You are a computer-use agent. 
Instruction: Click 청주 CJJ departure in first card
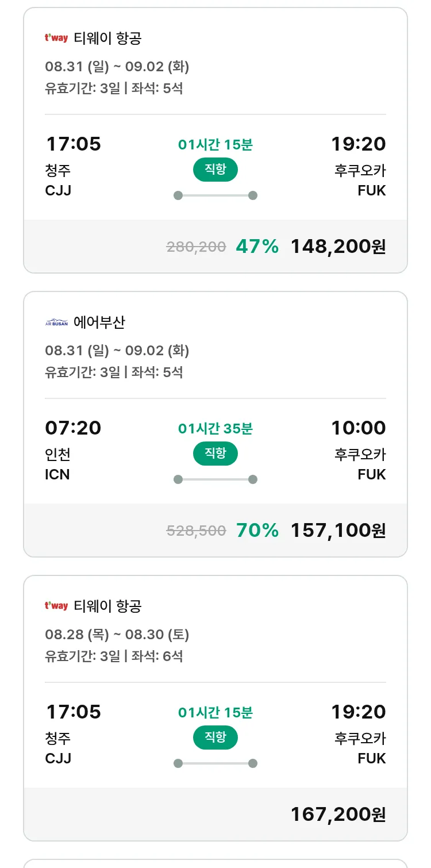[x=58, y=180]
